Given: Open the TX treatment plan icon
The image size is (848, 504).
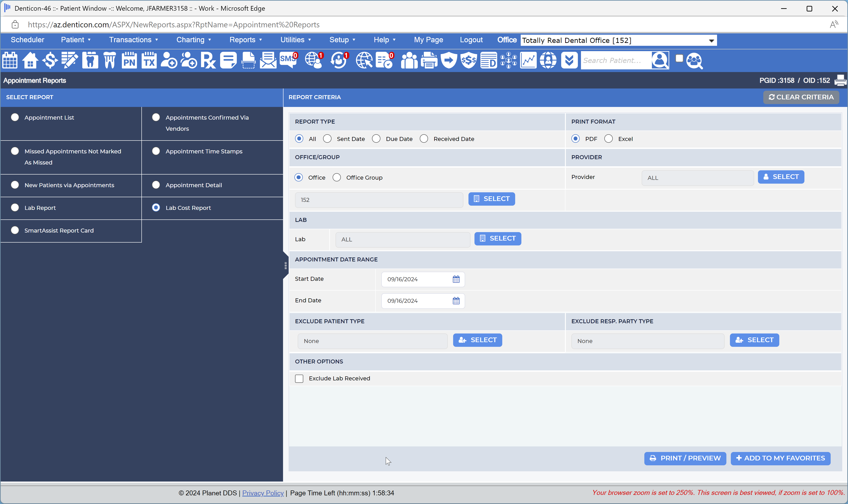Looking at the screenshot, I should (x=149, y=60).
